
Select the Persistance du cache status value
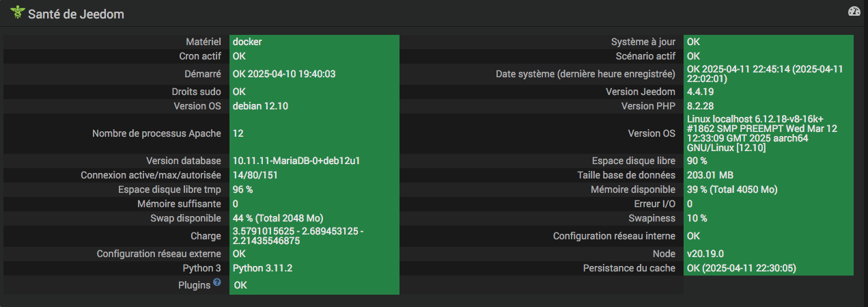tap(741, 268)
